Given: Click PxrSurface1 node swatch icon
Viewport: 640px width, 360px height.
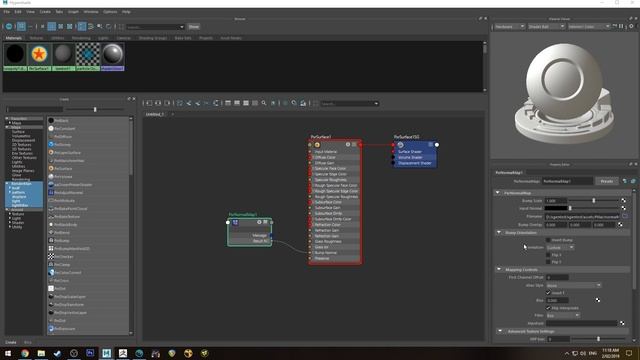Looking at the screenshot, I should (x=317, y=144).
